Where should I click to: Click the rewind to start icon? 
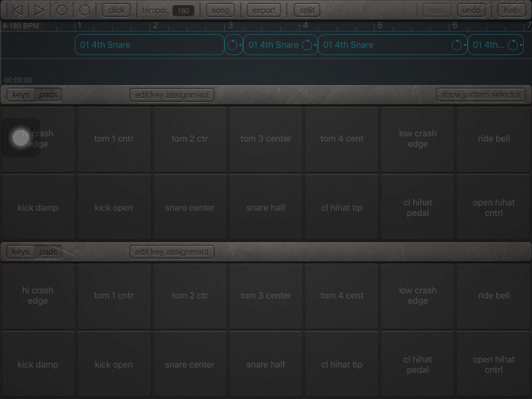pos(18,10)
